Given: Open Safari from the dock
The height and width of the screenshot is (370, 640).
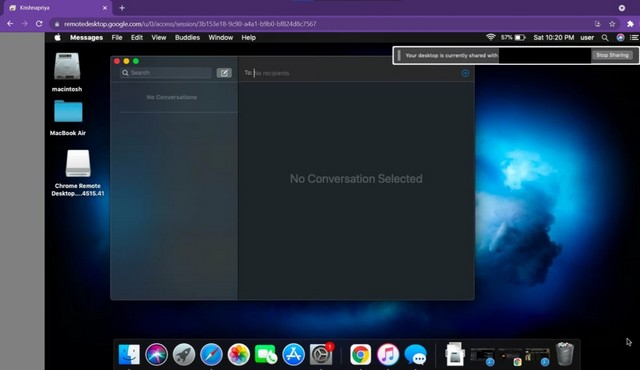Looking at the screenshot, I should 211,354.
